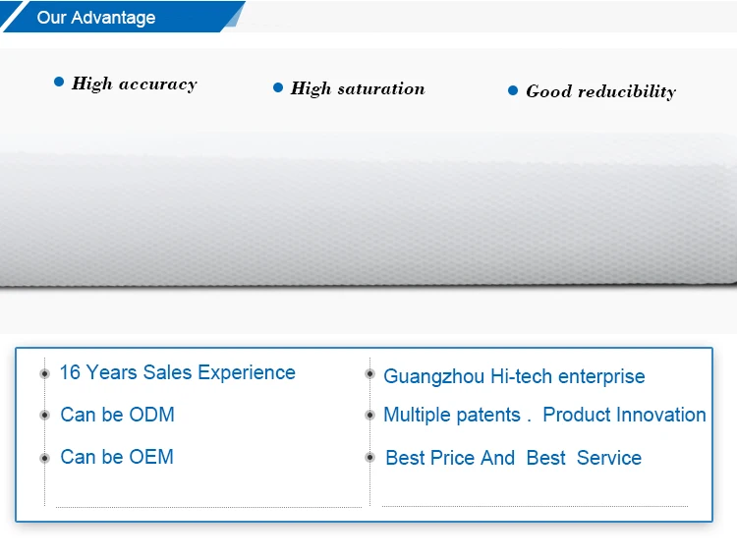
Task: Click the Good reducibility text
Action: point(600,91)
